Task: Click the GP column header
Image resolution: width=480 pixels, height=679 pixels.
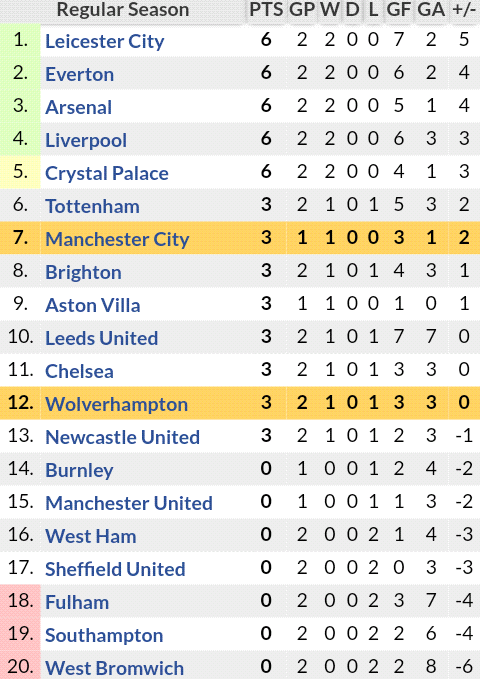Action: click(x=302, y=10)
